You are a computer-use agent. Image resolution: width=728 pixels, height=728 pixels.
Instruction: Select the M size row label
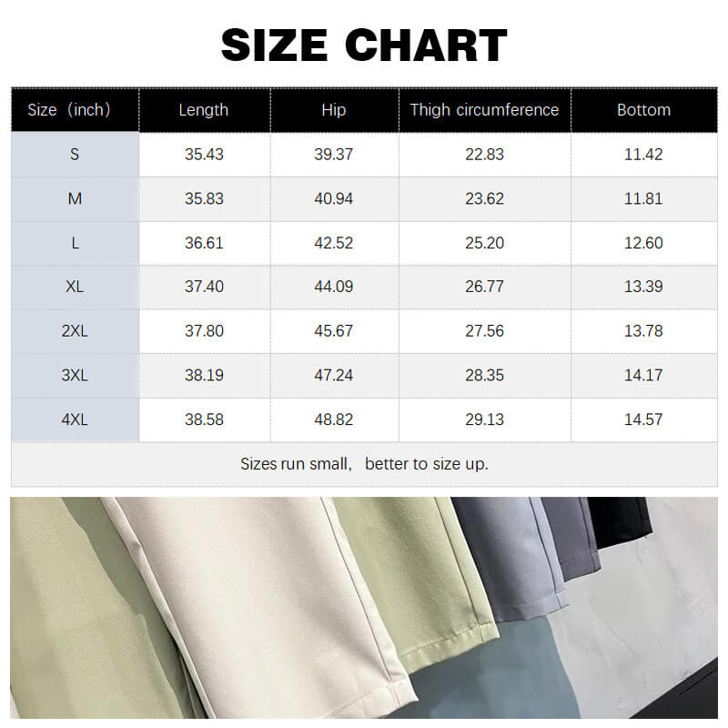click(x=75, y=198)
